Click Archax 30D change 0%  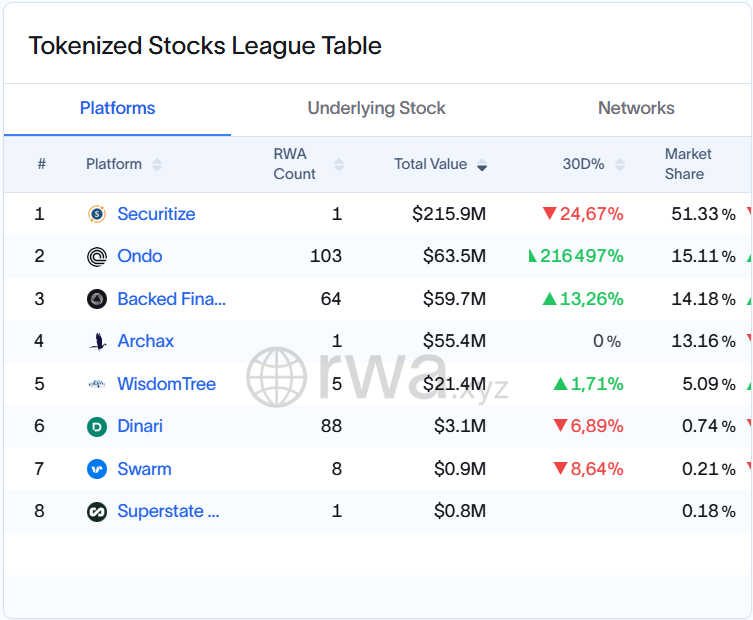pos(607,341)
